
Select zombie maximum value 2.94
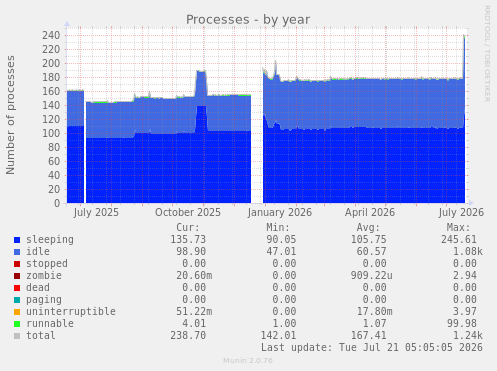point(465,276)
